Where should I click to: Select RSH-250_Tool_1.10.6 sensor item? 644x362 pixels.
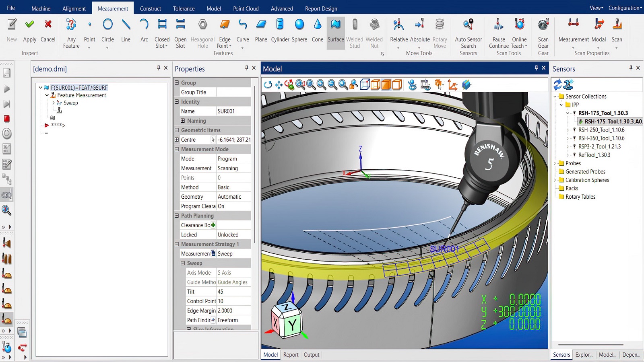coord(601,130)
